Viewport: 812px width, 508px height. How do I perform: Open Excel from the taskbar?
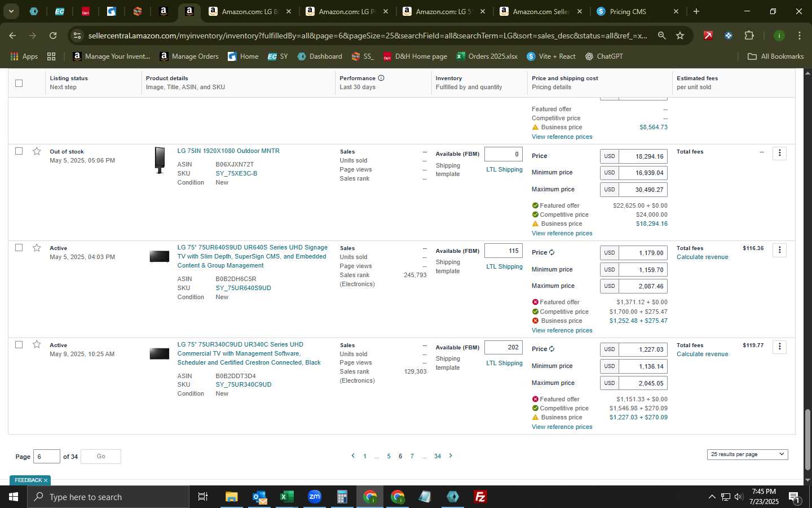287,497
